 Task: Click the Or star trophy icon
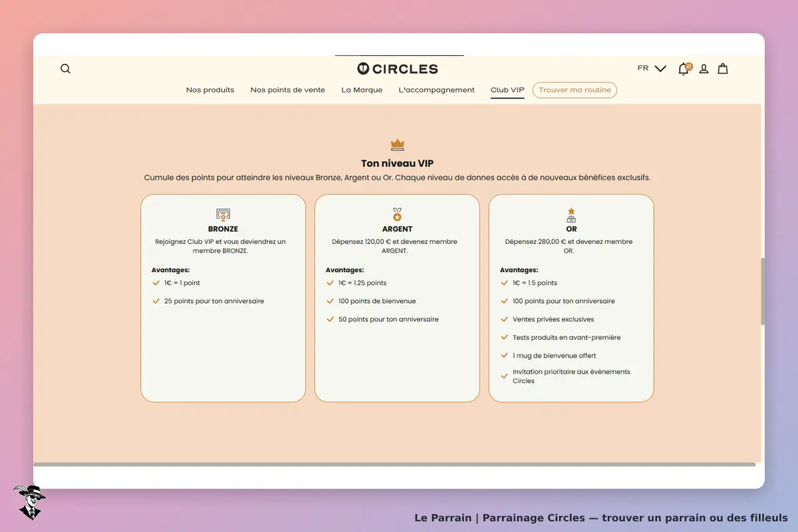(571, 215)
